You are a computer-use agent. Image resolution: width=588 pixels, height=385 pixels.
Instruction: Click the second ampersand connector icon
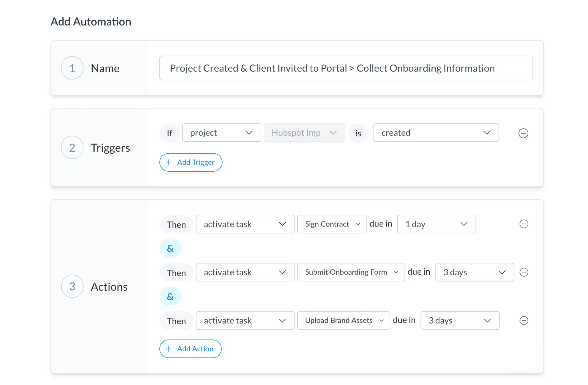pos(170,296)
